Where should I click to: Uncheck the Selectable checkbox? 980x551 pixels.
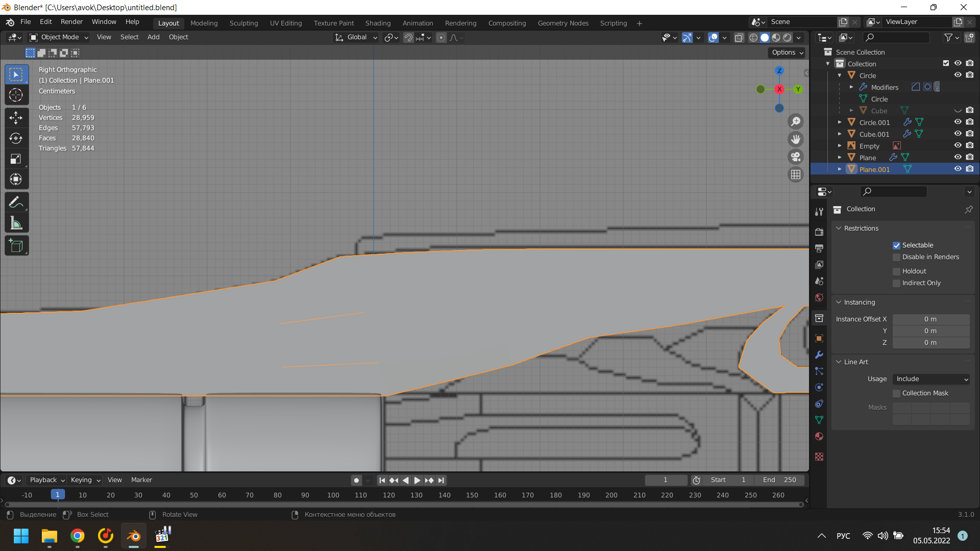896,245
